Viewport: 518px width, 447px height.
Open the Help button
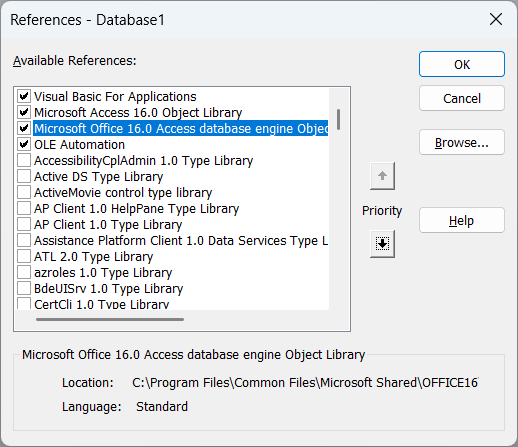coord(462,220)
